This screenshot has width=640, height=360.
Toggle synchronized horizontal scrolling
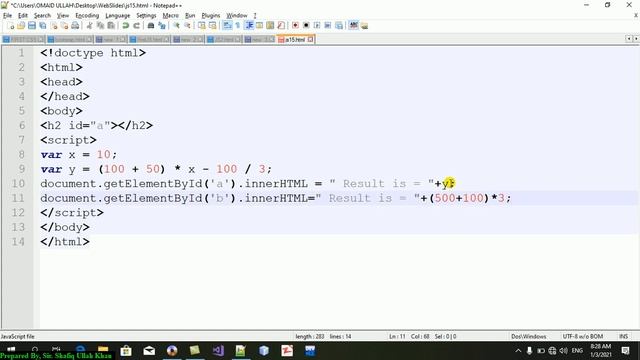pos(213,26)
